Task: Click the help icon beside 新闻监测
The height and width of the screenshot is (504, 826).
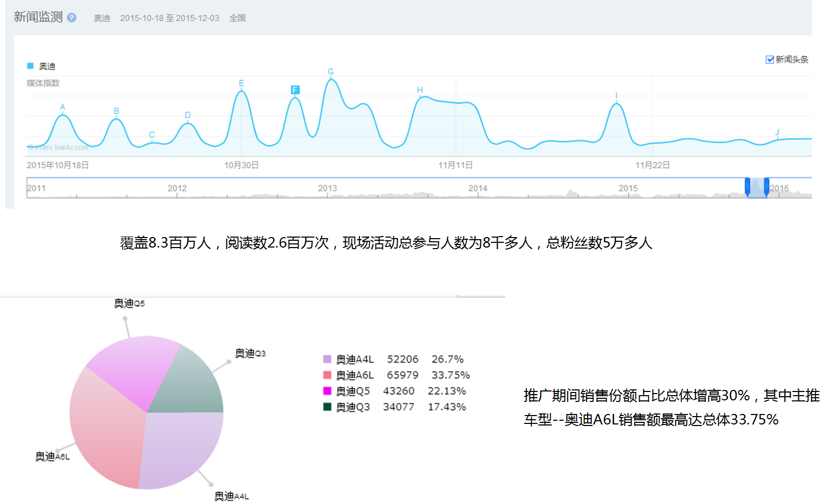Action: point(72,18)
